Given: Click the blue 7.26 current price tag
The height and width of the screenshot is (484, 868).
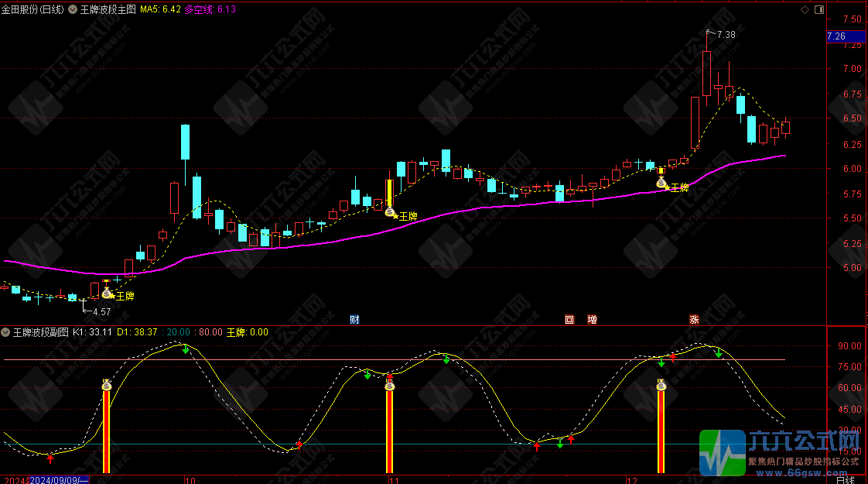Looking at the screenshot, I should 836,36.
